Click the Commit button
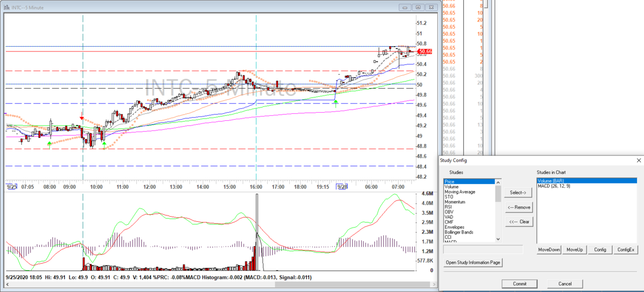 519,283
